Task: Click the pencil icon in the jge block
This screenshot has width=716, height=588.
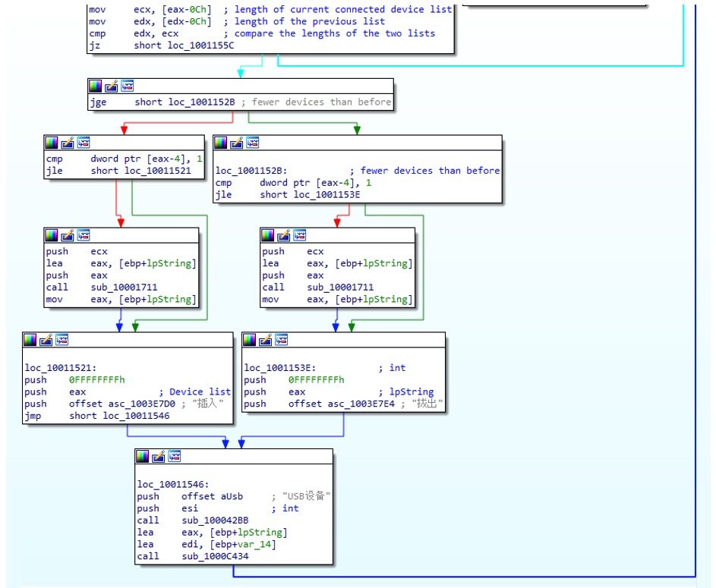Action: click(112, 86)
